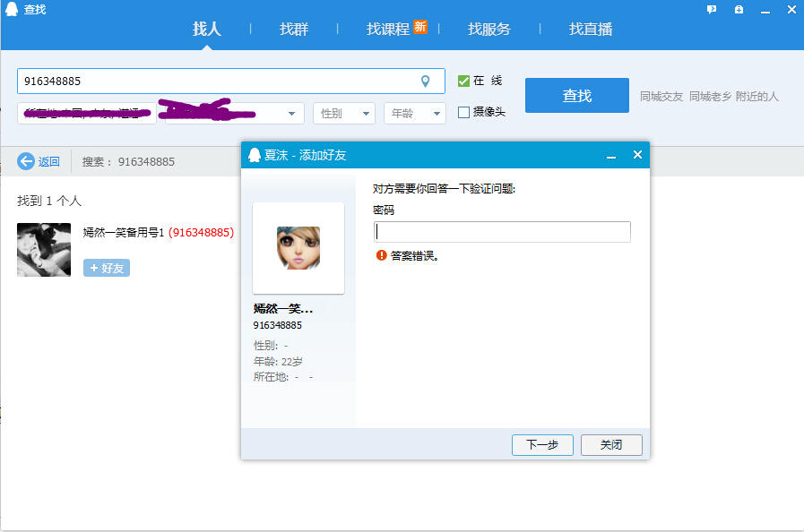This screenshot has height=532, width=804.
Task: Click the cartoon avatar in the dialog
Action: coord(298,248)
